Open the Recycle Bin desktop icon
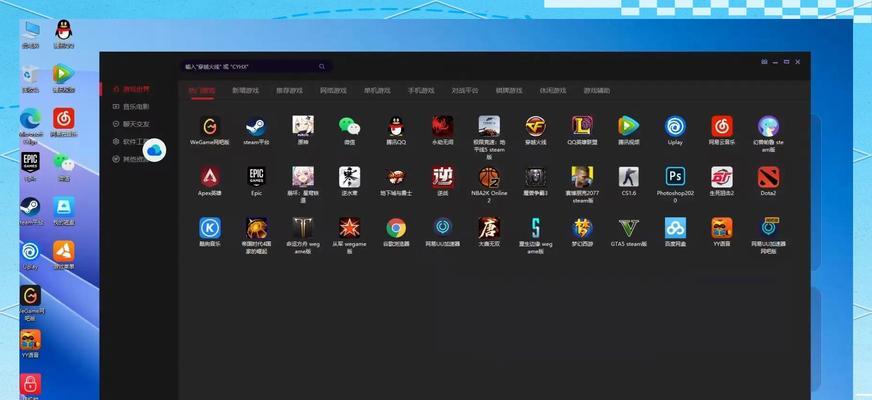The image size is (872, 400). point(30,74)
